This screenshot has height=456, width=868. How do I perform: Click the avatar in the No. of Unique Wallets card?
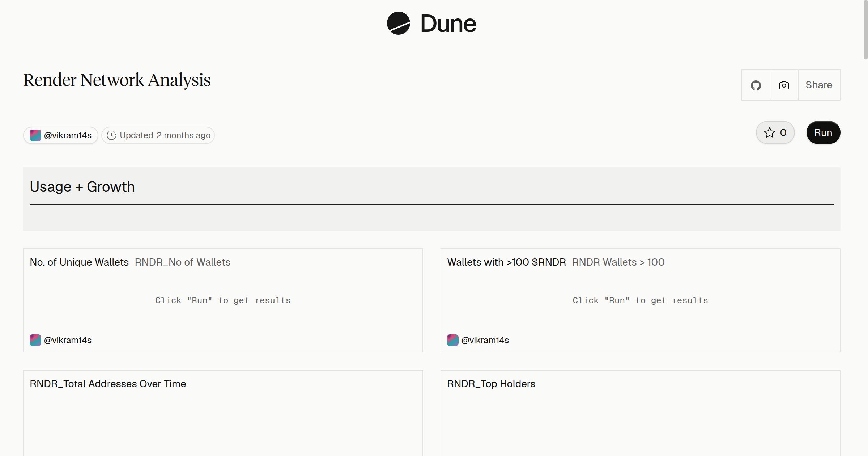point(35,340)
